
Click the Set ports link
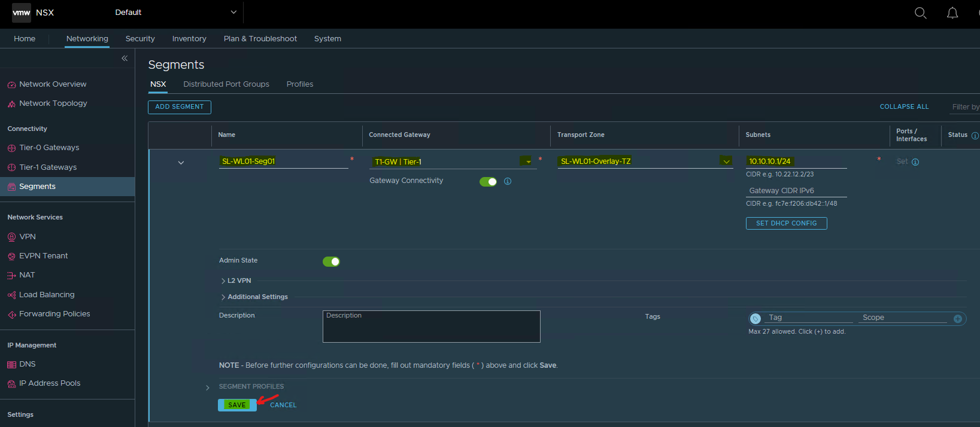click(x=902, y=162)
